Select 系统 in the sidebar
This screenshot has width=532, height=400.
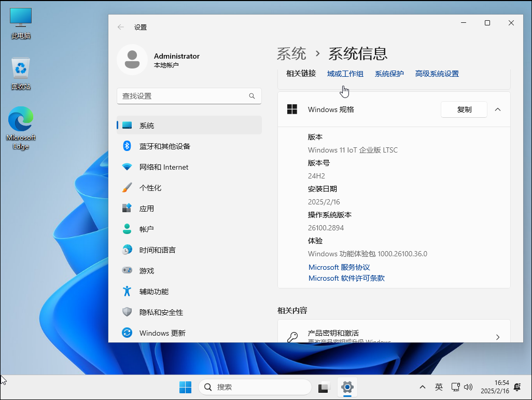pos(189,126)
